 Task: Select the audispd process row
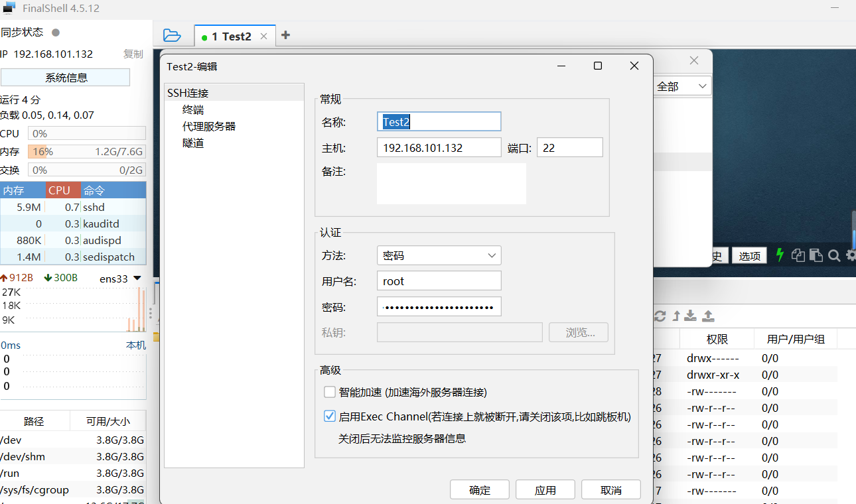coord(73,240)
